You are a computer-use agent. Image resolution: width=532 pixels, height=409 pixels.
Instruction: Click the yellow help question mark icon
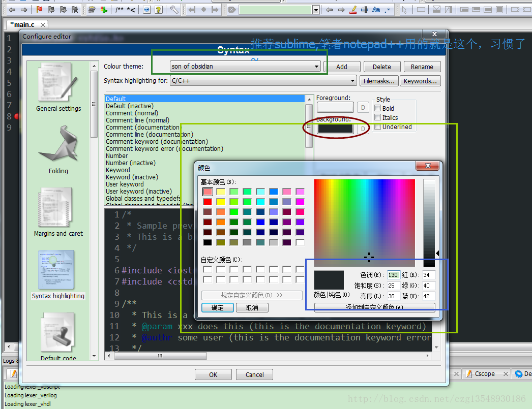tap(159, 10)
